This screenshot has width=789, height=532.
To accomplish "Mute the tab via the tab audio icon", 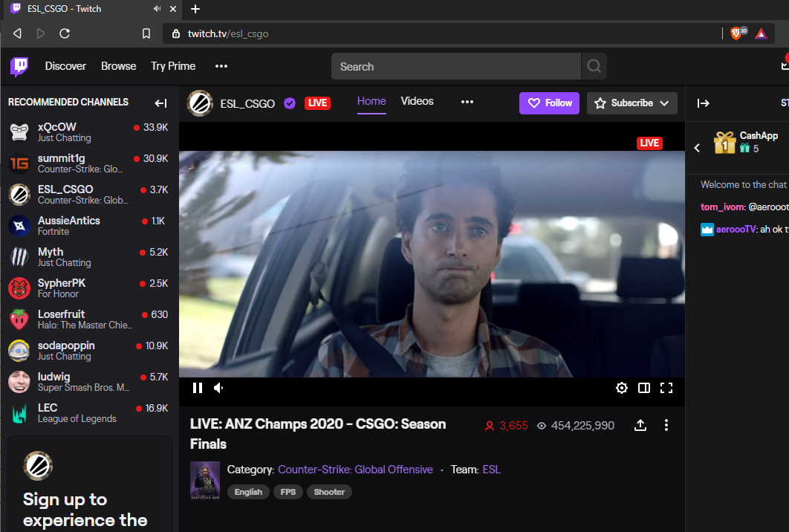I will coord(157,9).
